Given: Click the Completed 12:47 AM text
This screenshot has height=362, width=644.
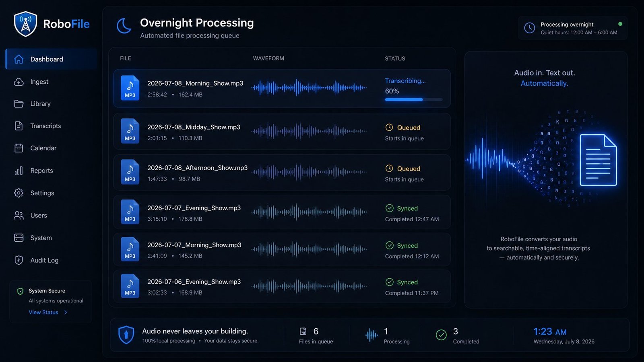Looking at the screenshot, I should pyautogui.click(x=412, y=219).
